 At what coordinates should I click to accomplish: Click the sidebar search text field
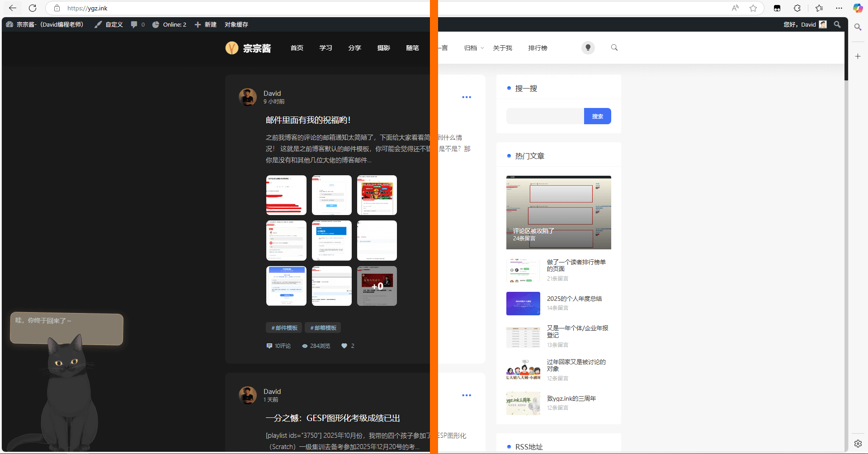coord(545,116)
